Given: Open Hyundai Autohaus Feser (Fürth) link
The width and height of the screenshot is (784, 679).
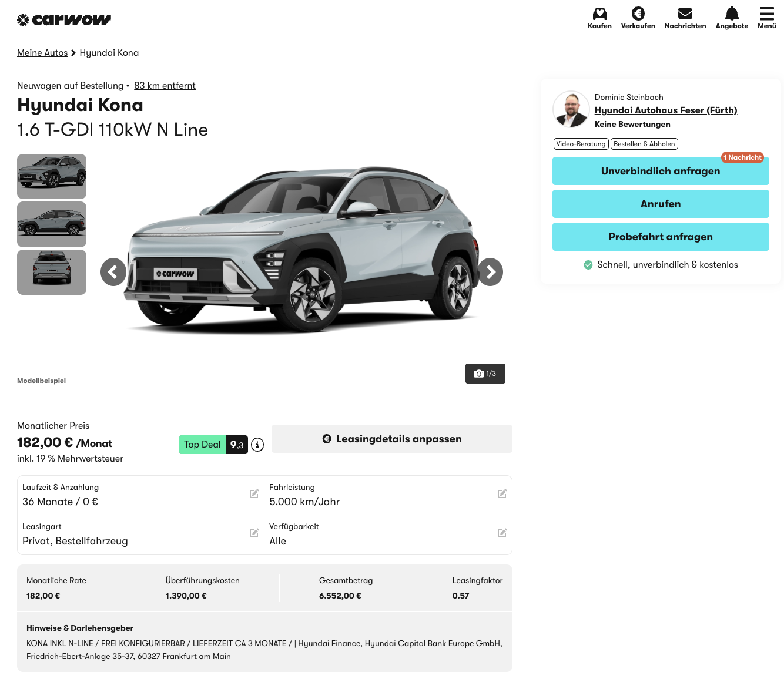Looking at the screenshot, I should pos(665,110).
